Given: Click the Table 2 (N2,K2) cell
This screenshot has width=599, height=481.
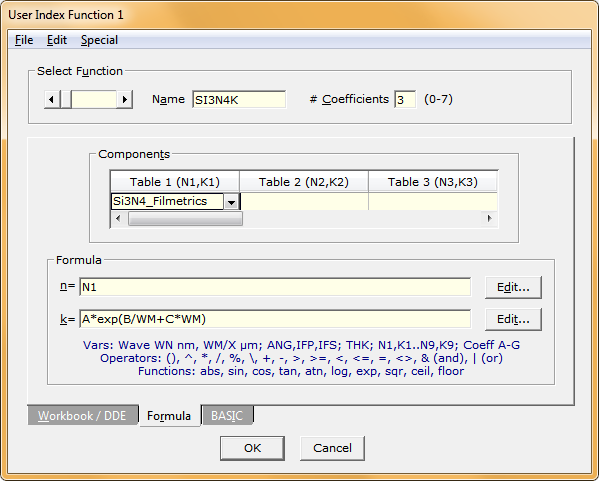Looking at the screenshot, I should click(304, 201).
